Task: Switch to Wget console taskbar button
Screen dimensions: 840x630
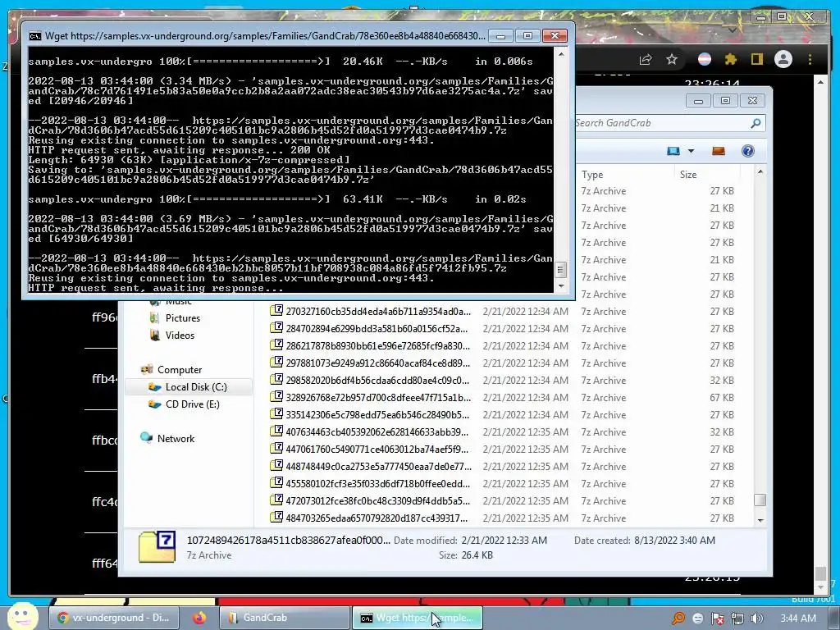Action: 418,618
